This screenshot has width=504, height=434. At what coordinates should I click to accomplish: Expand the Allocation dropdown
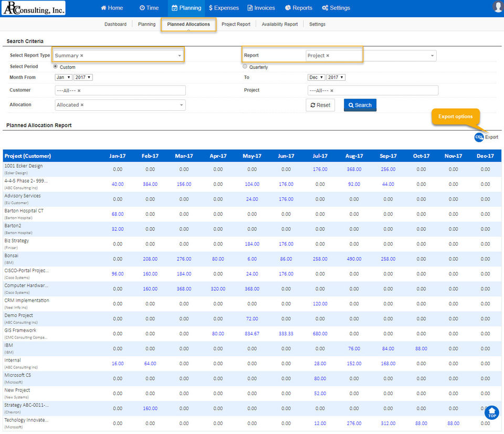pyautogui.click(x=181, y=105)
